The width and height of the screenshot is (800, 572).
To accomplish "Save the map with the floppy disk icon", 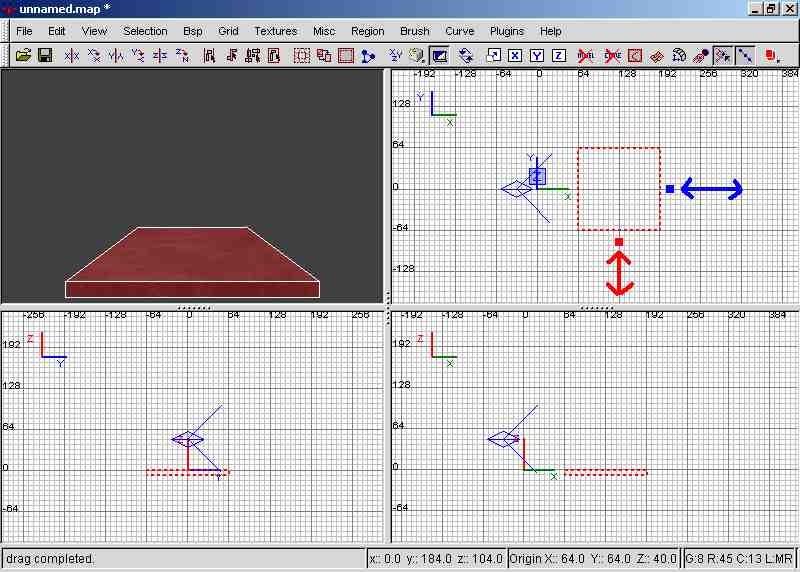I will click(45, 56).
